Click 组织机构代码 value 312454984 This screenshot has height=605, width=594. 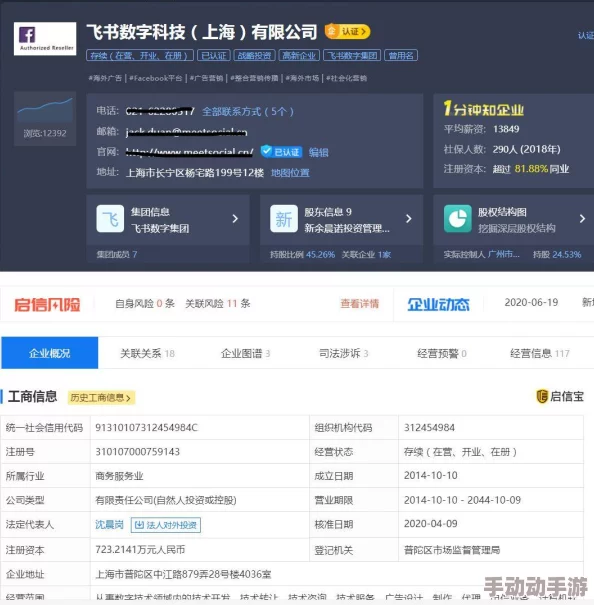pyautogui.click(x=429, y=428)
